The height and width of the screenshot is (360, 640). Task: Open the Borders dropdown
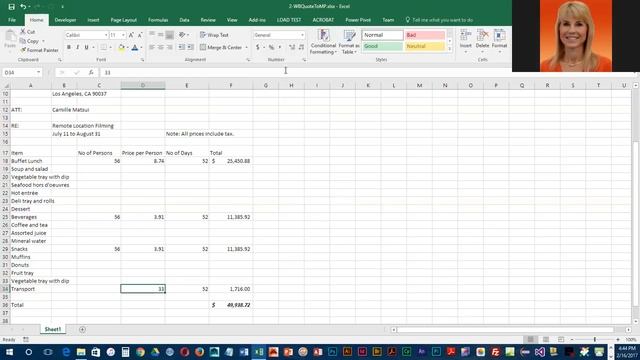click(x=110, y=47)
